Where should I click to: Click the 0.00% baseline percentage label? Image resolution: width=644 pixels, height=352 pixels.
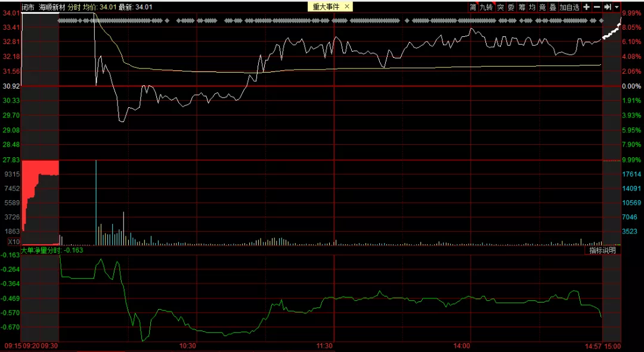tap(631, 86)
